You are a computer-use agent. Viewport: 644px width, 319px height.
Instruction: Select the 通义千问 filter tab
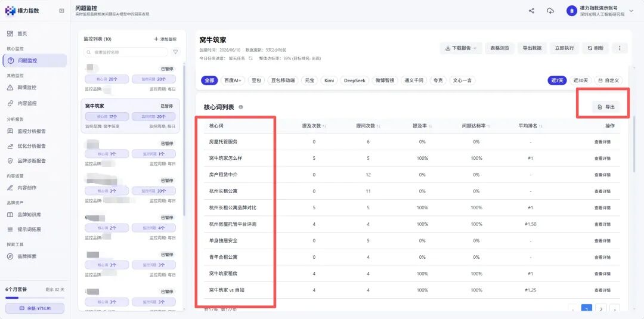[414, 80]
